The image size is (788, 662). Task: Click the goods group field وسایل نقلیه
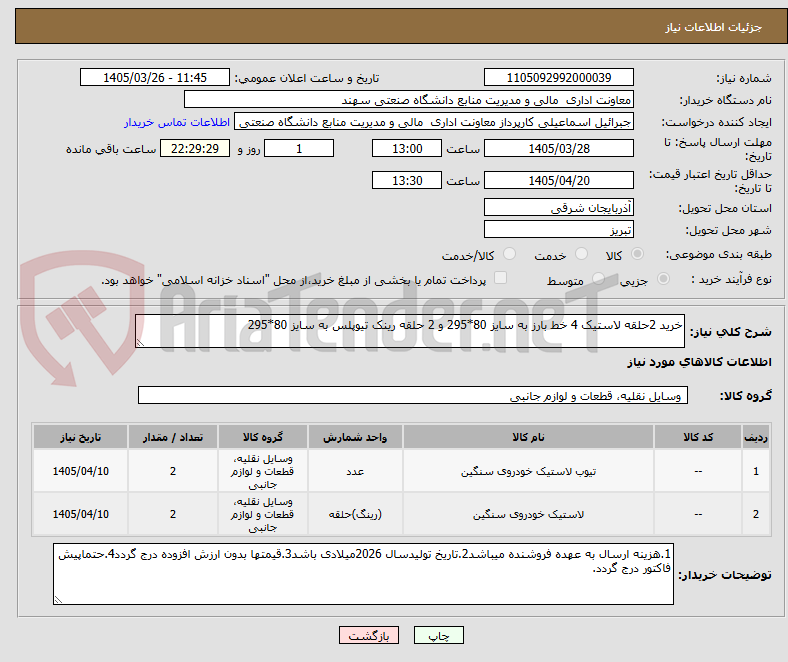point(413,396)
